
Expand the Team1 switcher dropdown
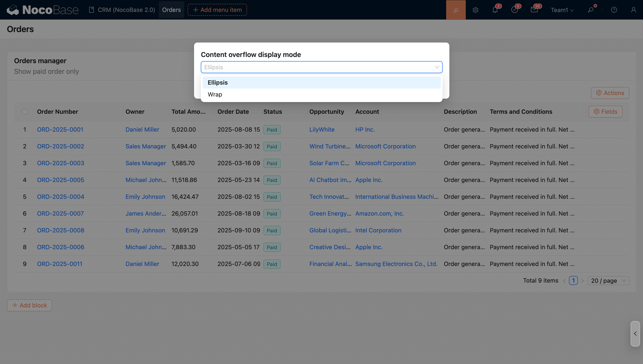point(562,10)
